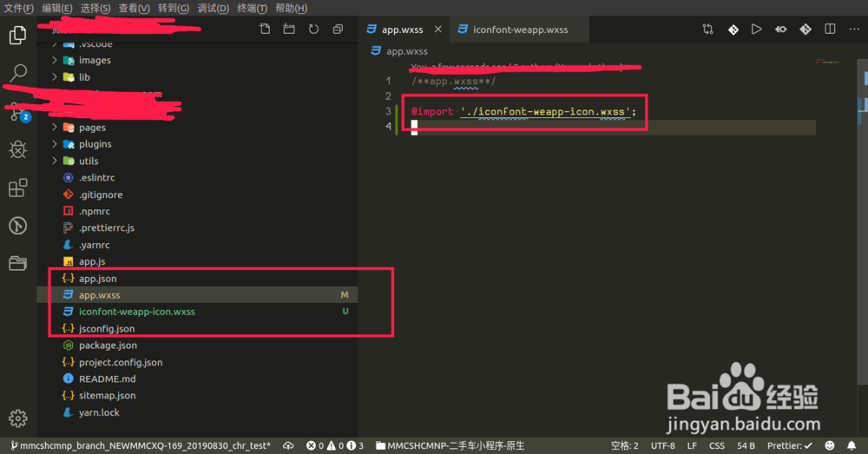Click the compare changes icon in editor toolbar
Viewport: 868px width, 454px height.
coord(708,30)
